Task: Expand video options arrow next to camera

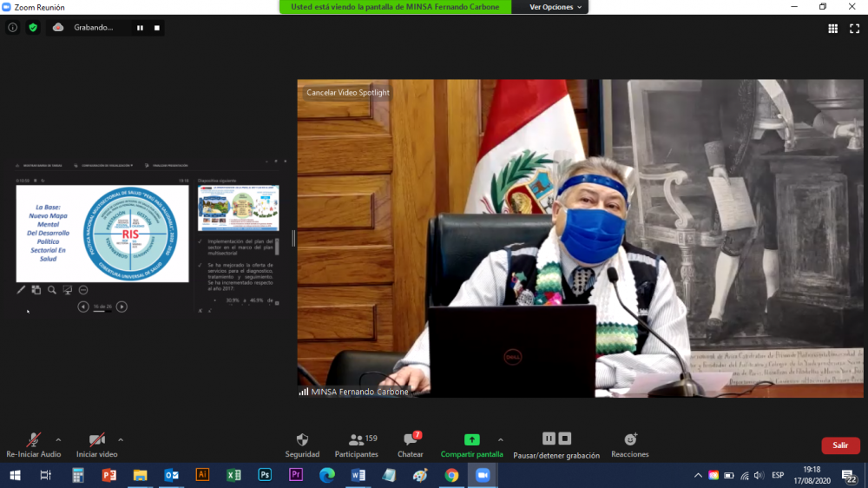Action: [121, 439]
